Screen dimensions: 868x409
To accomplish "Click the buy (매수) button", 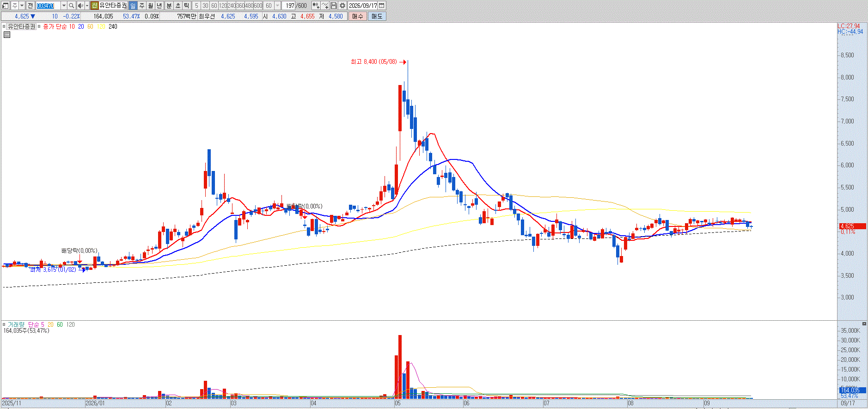I will [x=357, y=16].
